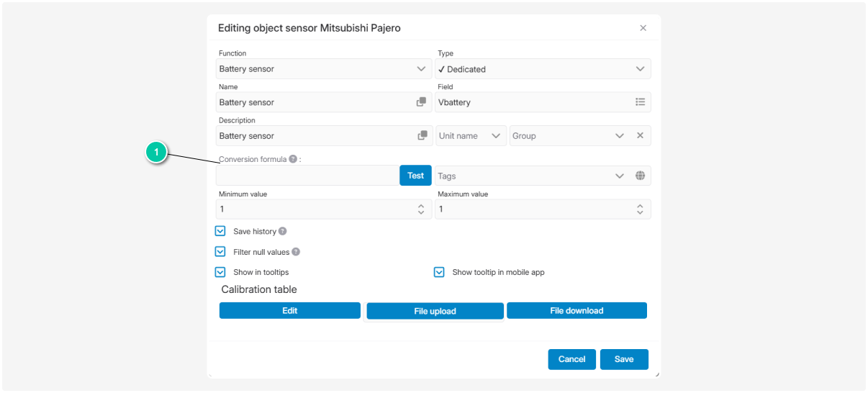This screenshot has height=393, width=868.
Task: Click the globe icon beside Tags
Action: click(x=640, y=176)
